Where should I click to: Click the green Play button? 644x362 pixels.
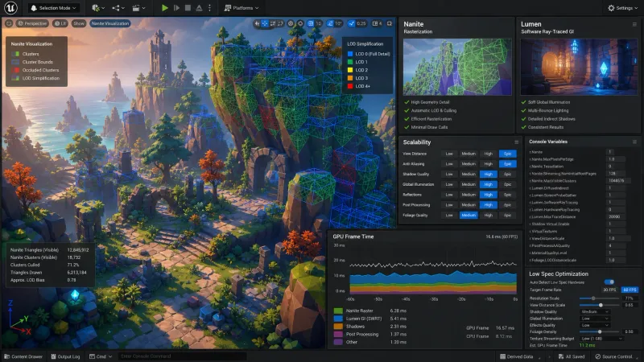point(165,8)
